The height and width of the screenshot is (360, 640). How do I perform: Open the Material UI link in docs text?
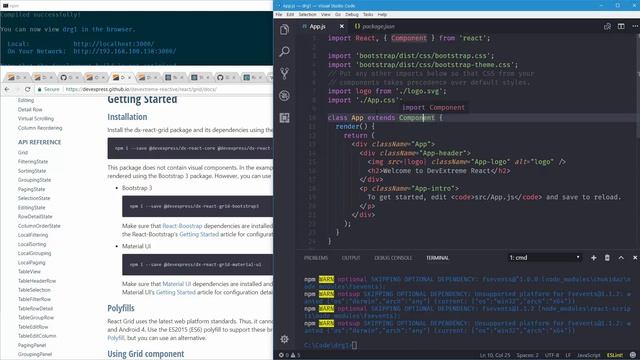click(x=177, y=284)
